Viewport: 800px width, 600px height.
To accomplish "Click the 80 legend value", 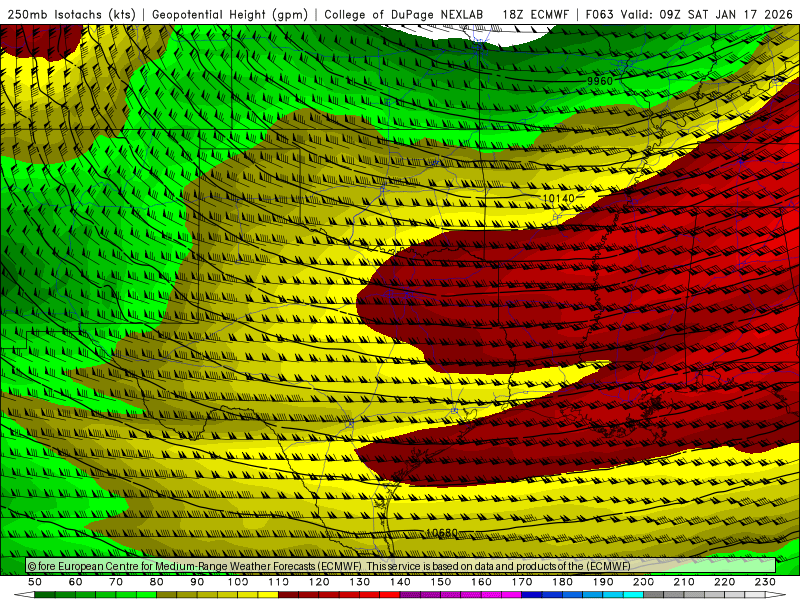I will [x=157, y=582].
